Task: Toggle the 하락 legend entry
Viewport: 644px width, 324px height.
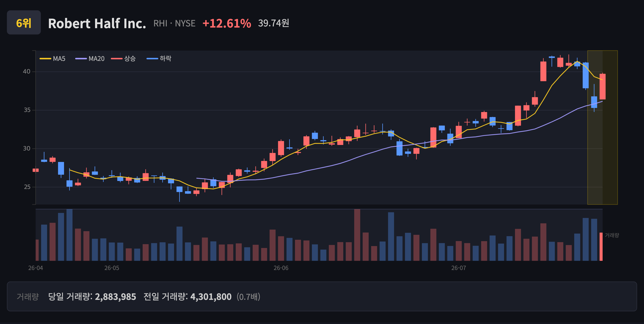Action: 159,59
